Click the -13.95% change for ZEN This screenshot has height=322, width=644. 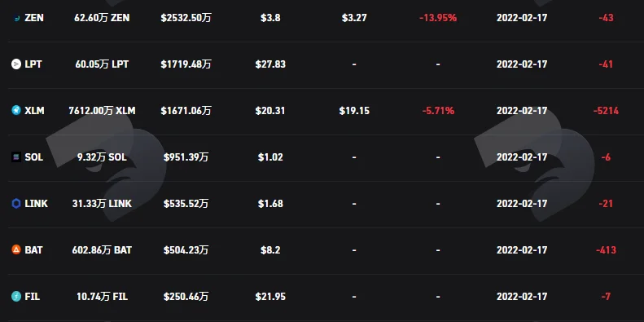[438, 18]
